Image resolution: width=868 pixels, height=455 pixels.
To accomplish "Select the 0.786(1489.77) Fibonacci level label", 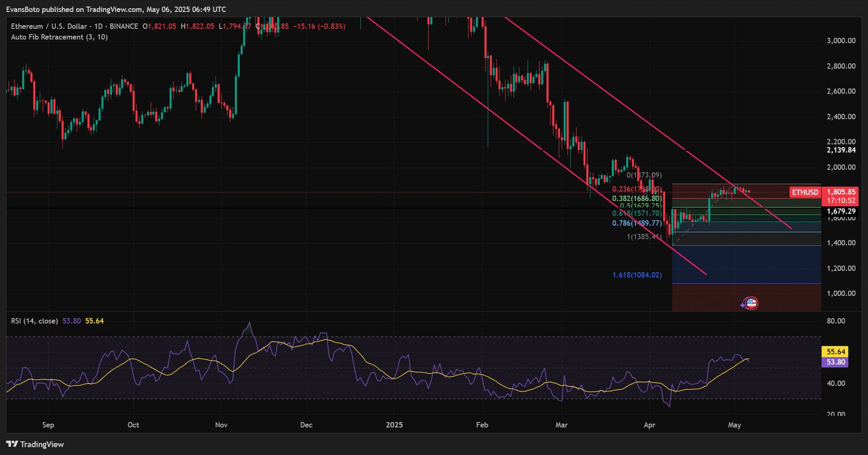I will click(x=637, y=223).
